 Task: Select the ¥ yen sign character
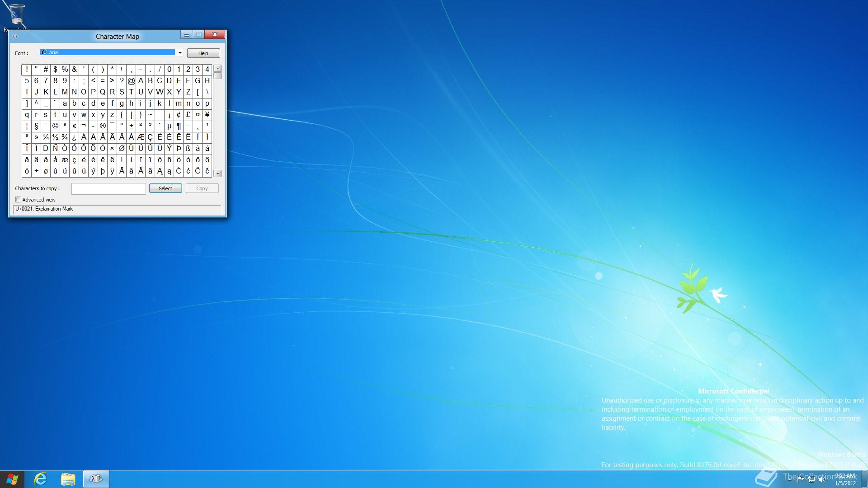(207, 115)
